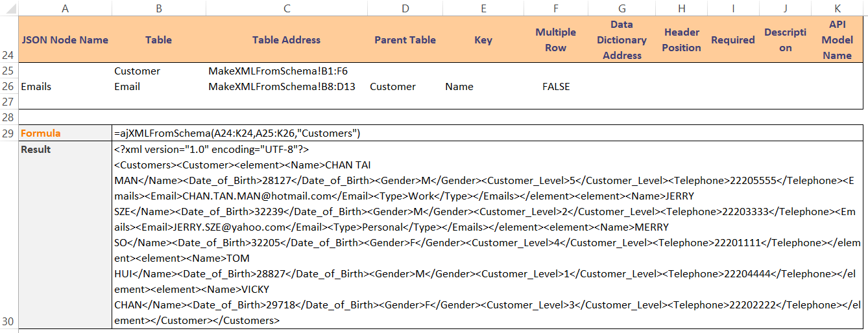The height and width of the screenshot is (333, 868).
Task: Click the column K header
Action: pyautogui.click(x=837, y=8)
